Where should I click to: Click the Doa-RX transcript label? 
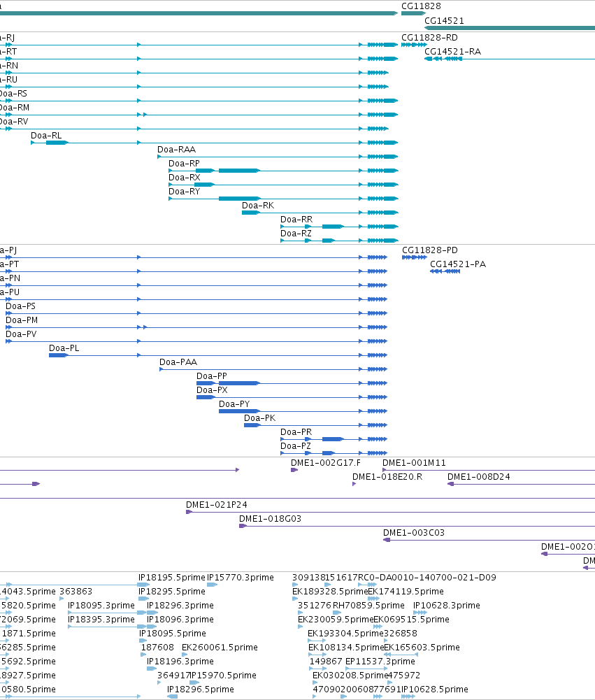tap(185, 178)
